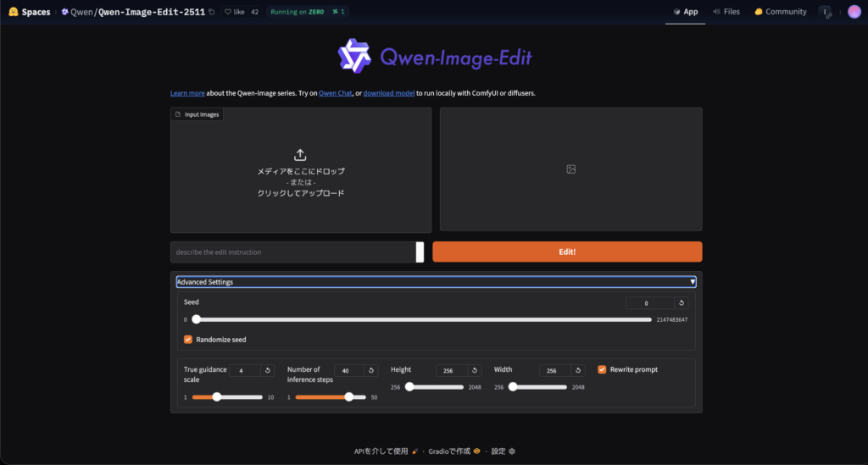Click the image placeholder icon in output panel
This screenshot has height=465, width=868.
570,169
